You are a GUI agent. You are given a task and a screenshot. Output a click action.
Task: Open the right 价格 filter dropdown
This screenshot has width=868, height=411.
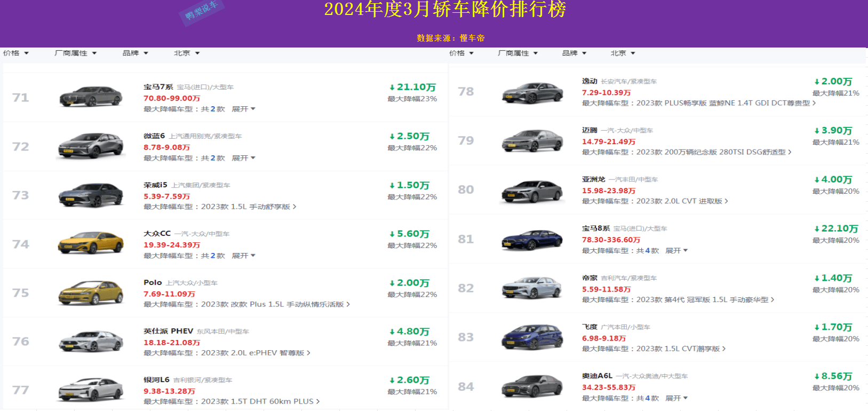(x=461, y=53)
